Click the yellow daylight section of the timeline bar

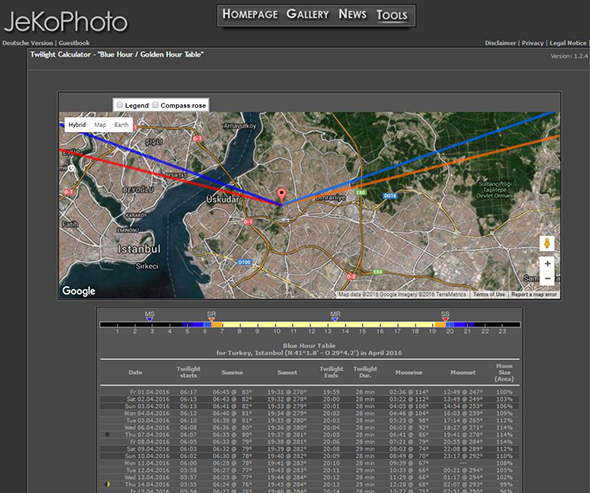point(328,324)
